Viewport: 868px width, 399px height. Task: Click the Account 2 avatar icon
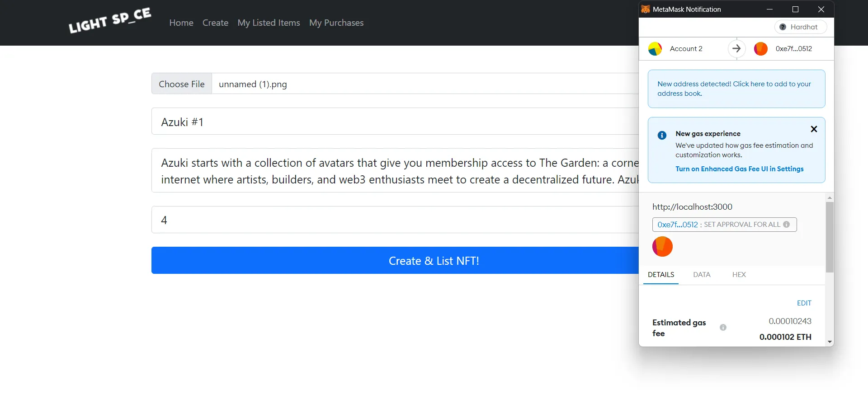click(x=655, y=49)
